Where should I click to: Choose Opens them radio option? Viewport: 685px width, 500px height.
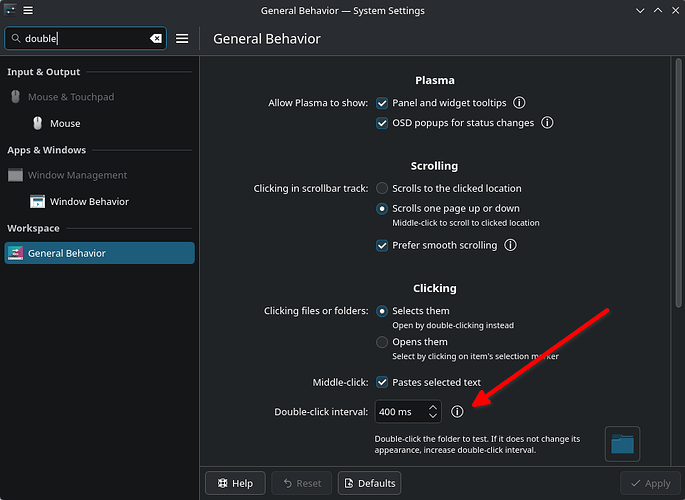pyautogui.click(x=382, y=342)
